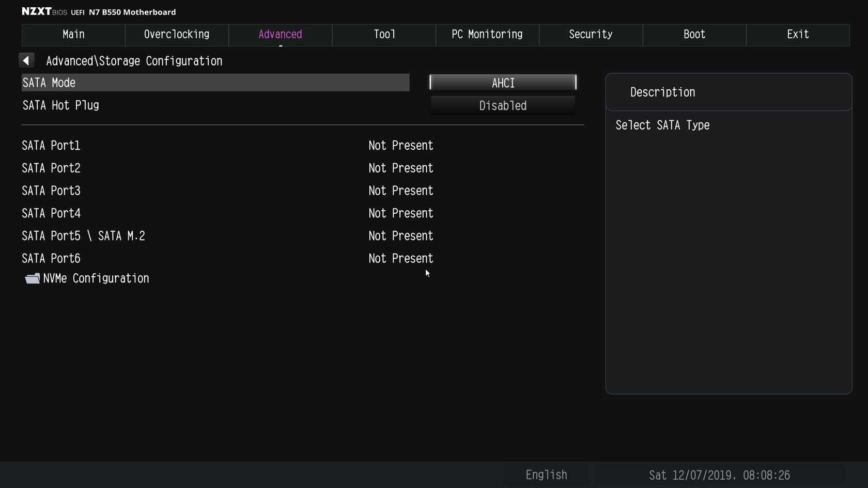
Task: Click the Not Present value for SATA Port3
Action: coord(401,191)
